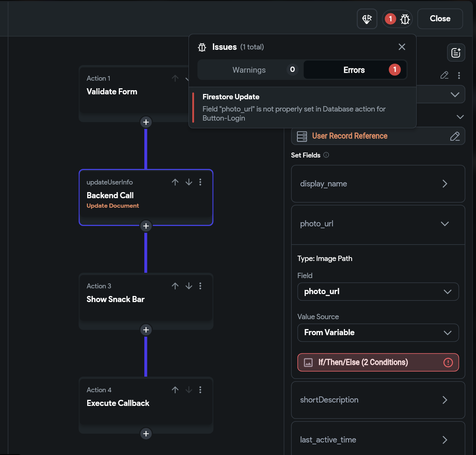Open the diamond AI icon button
The width and height of the screenshot is (476, 455).
[x=367, y=19]
